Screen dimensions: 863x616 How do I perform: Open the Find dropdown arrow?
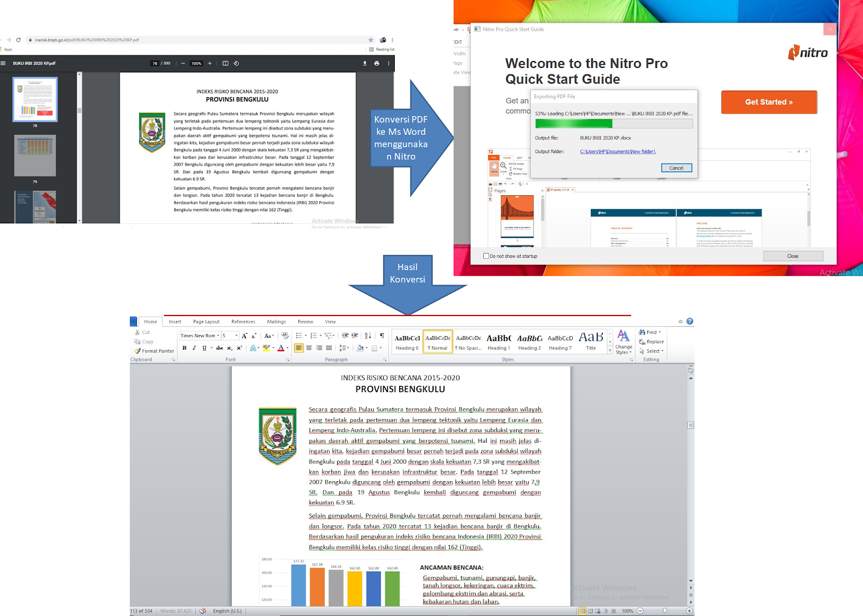pos(660,332)
